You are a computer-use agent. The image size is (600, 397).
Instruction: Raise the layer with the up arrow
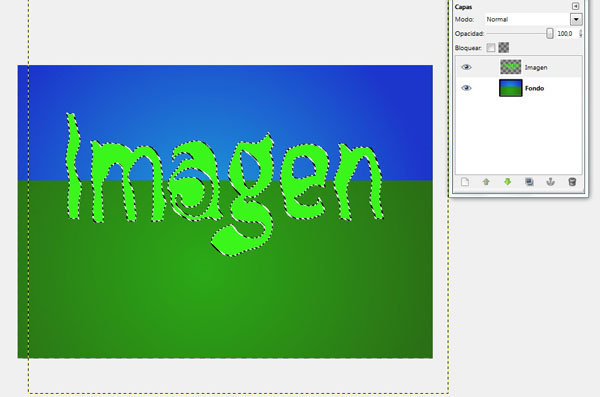(486, 182)
